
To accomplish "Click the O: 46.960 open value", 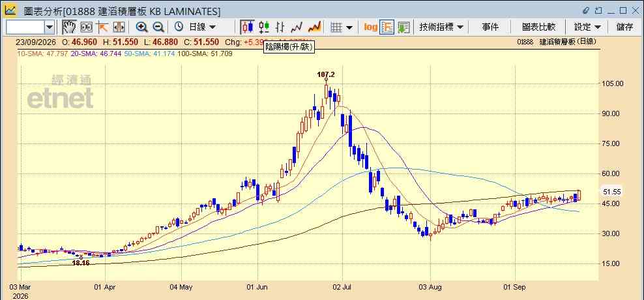I will click(x=80, y=42).
